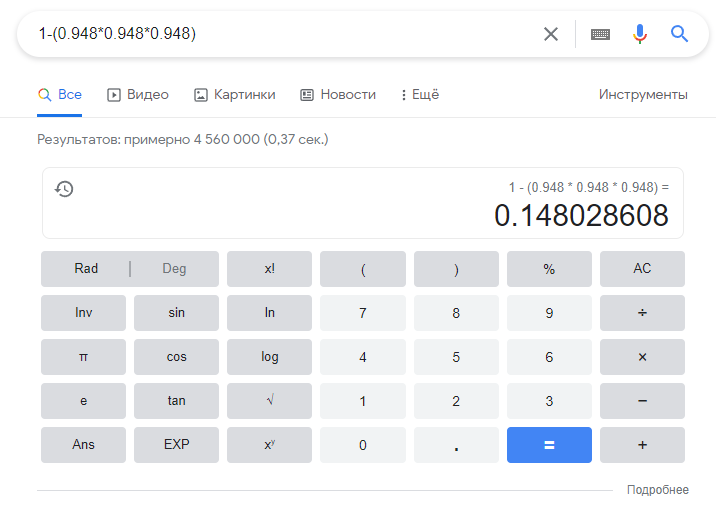
Task: Click the blue equals button
Action: coord(549,445)
